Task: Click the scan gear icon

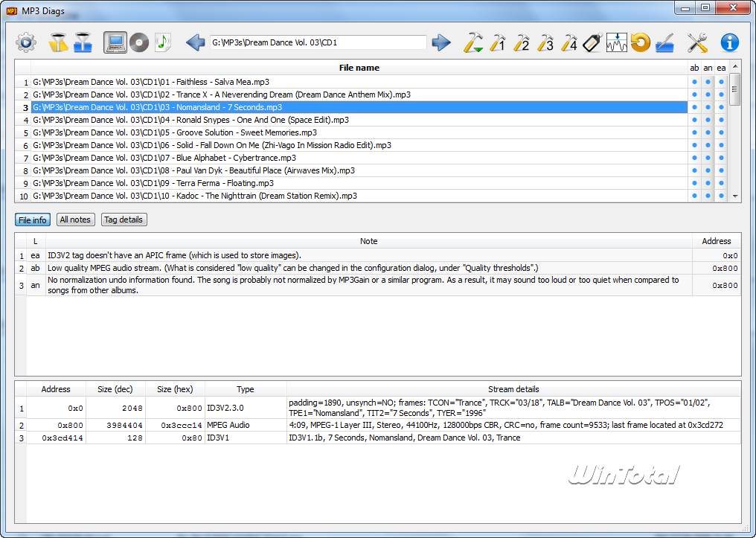Action: pos(26,43)
